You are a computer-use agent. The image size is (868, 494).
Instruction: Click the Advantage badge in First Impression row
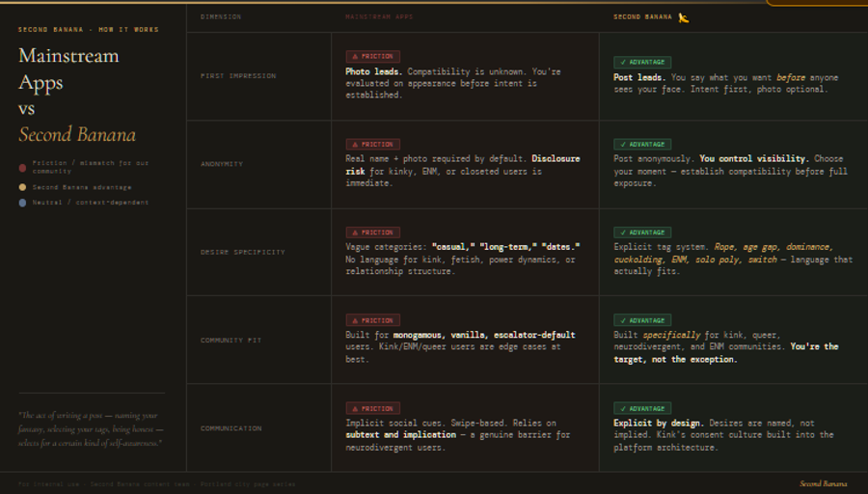click(x=642, y=63)
